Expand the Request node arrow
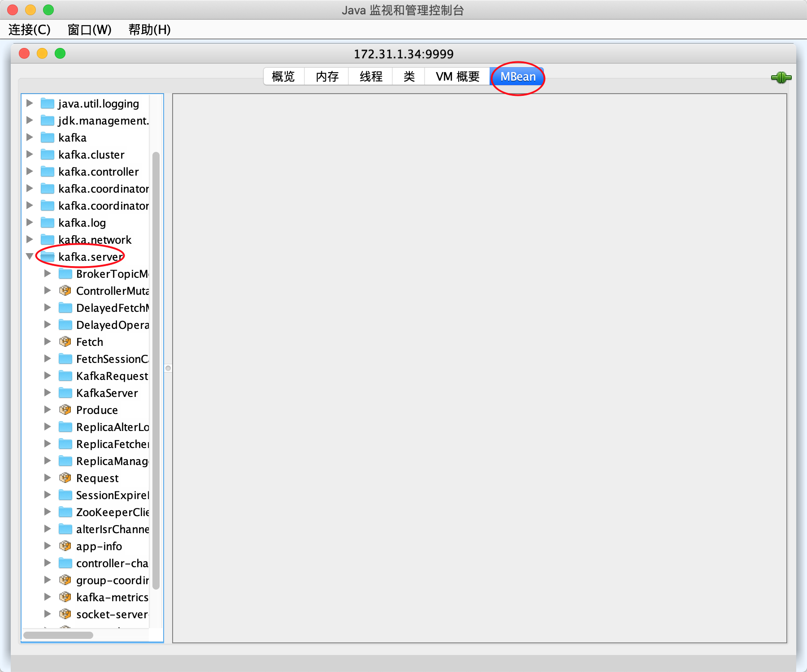Viewport: 807px width, 672px height. coord(48,478)
